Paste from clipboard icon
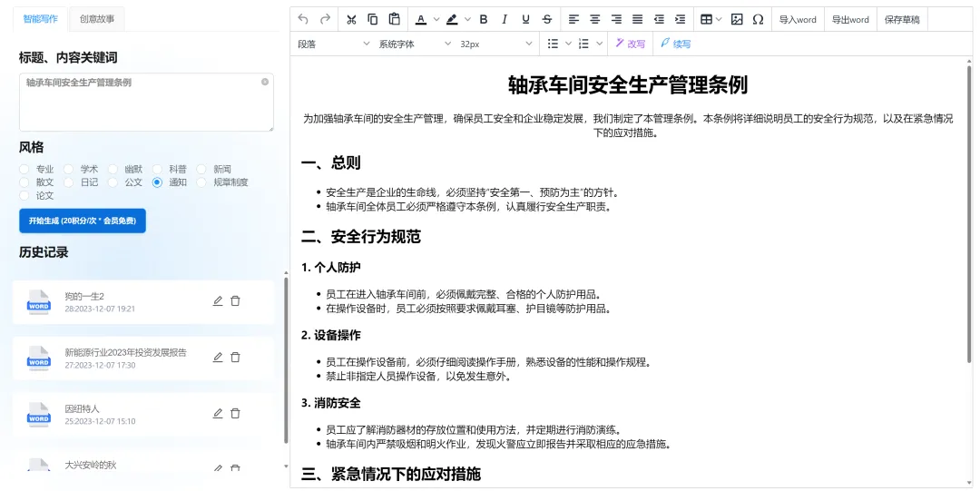Viewport: 980px width, 491px height. (395, 19)
